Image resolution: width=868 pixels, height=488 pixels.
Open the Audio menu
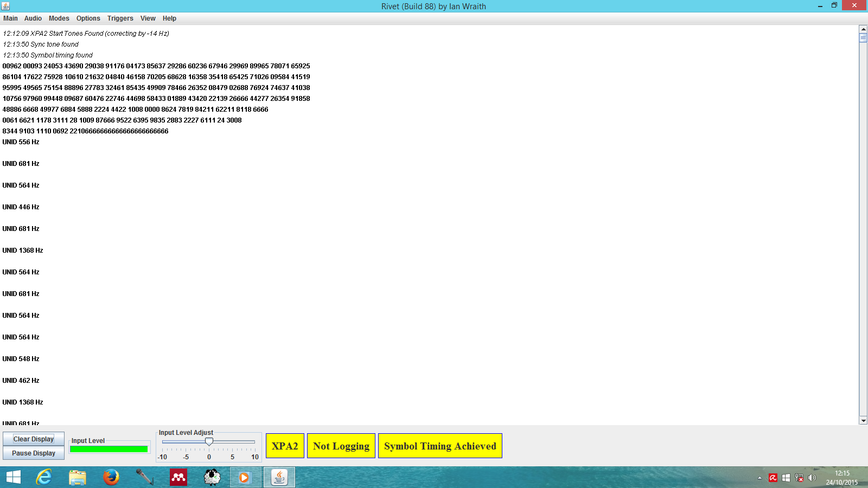[33, 18]
